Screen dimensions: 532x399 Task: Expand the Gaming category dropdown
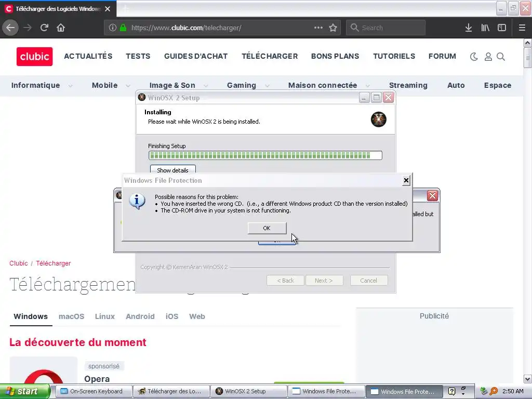(x=267, y=86)
